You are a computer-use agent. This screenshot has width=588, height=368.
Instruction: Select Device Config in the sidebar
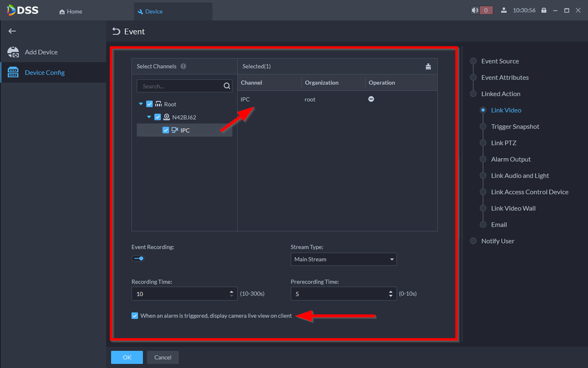coord(44,73)
